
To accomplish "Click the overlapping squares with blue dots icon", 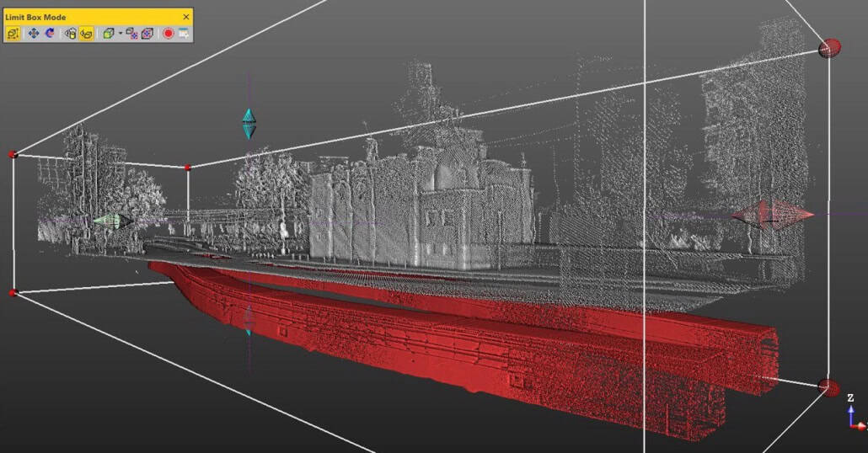I will (x=132, y=34).
